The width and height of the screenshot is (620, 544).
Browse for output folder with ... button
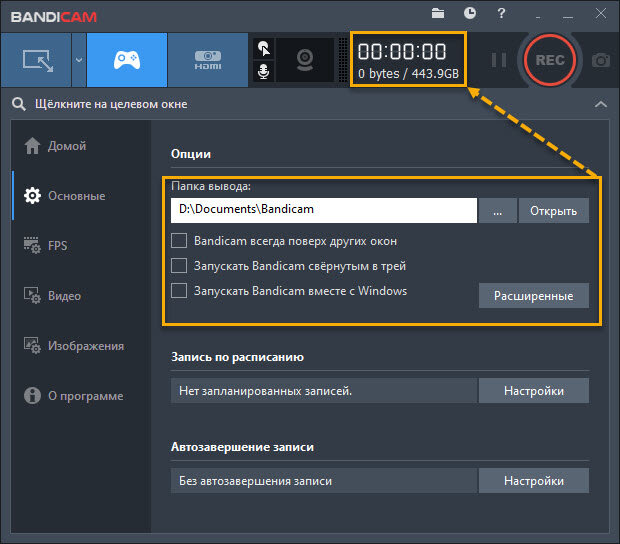click(x=497, y=211)
